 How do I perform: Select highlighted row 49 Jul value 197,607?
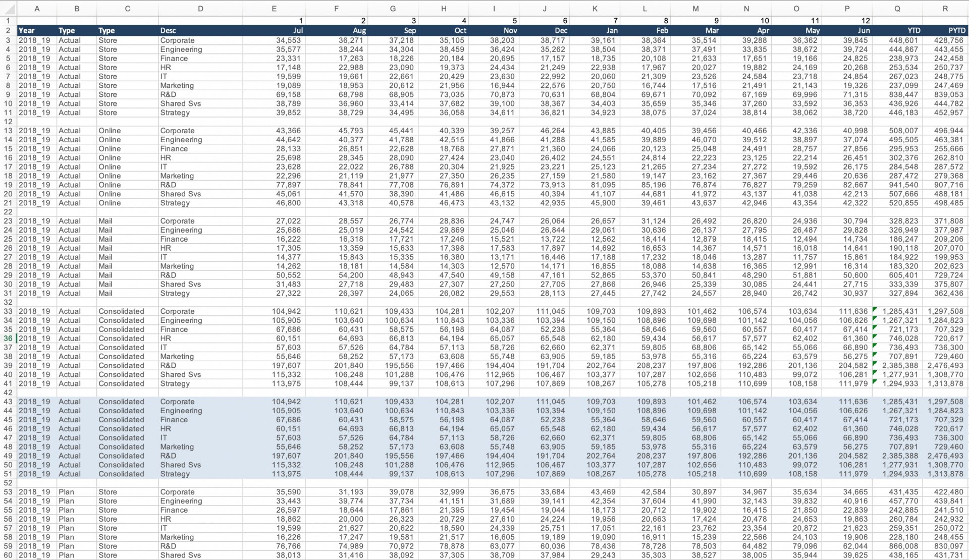click(x=274, y=456)
